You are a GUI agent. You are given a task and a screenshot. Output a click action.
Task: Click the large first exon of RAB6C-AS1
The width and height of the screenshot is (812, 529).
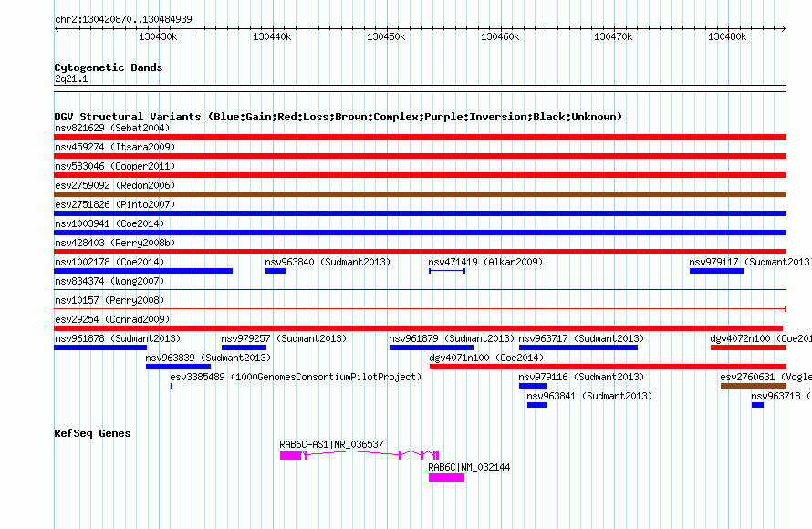(290, 455)
